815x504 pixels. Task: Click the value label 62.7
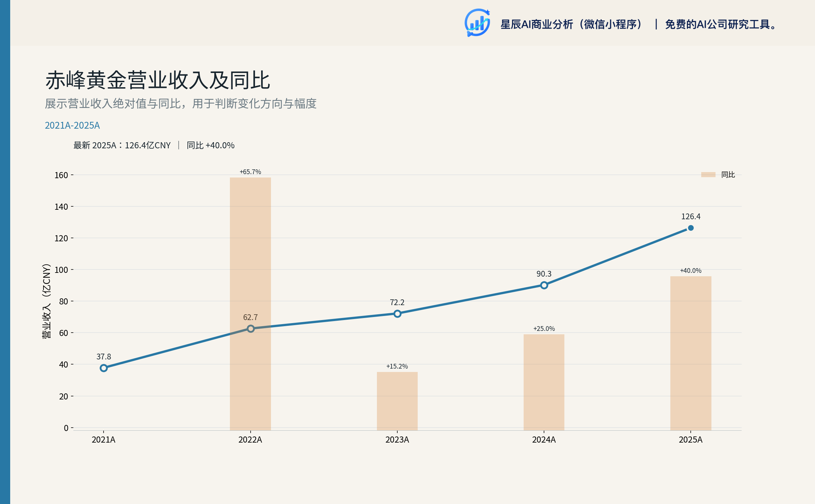250,317
